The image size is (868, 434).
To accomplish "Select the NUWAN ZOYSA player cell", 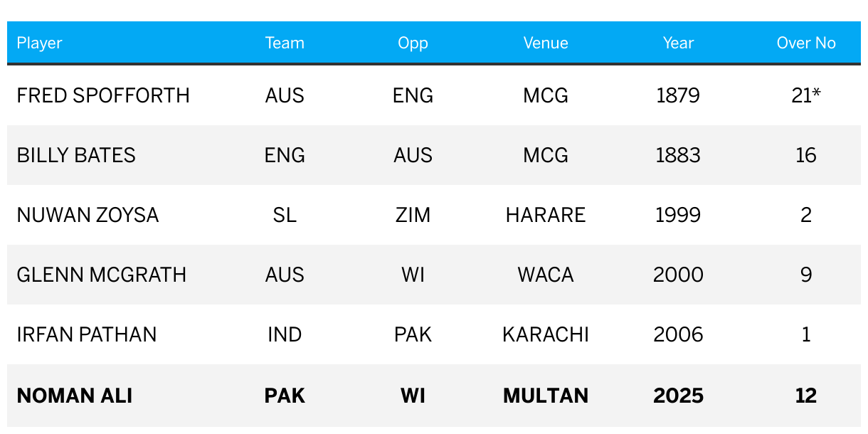I will (x=88, y=215).
